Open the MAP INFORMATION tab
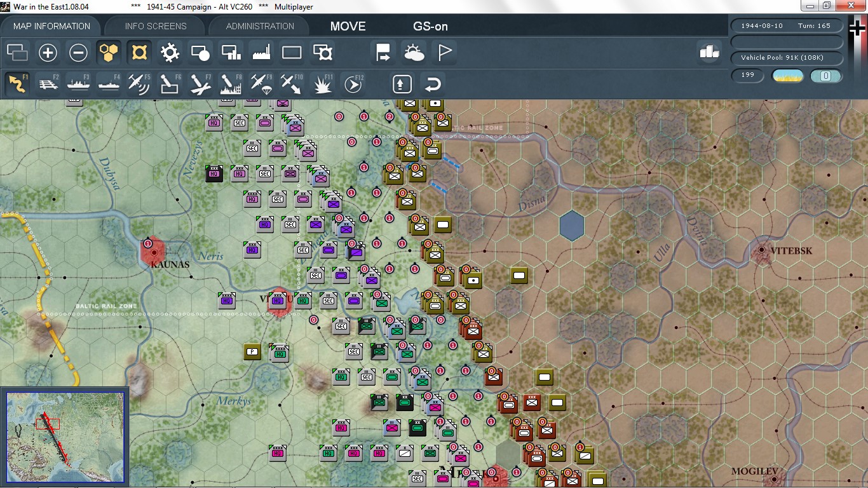The image size is (868, 488). click(51, 26)
